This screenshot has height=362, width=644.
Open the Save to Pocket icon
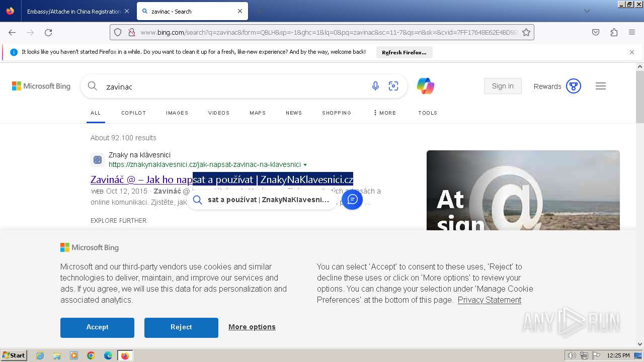click(596, 32)
